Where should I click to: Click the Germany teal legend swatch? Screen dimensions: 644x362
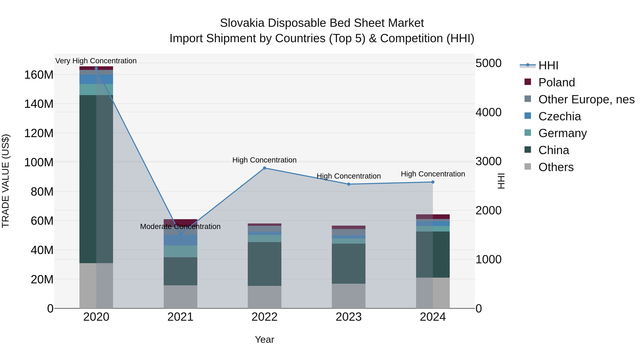click(528, 132)
